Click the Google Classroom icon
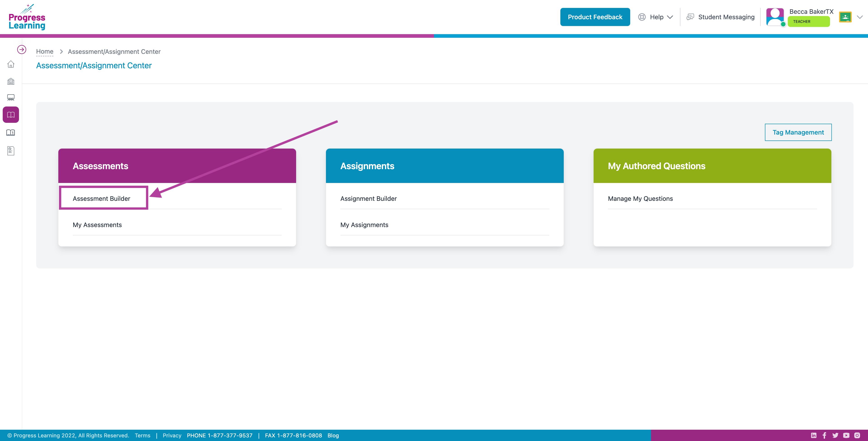This screenshot has width=868, height=441. 845,17
